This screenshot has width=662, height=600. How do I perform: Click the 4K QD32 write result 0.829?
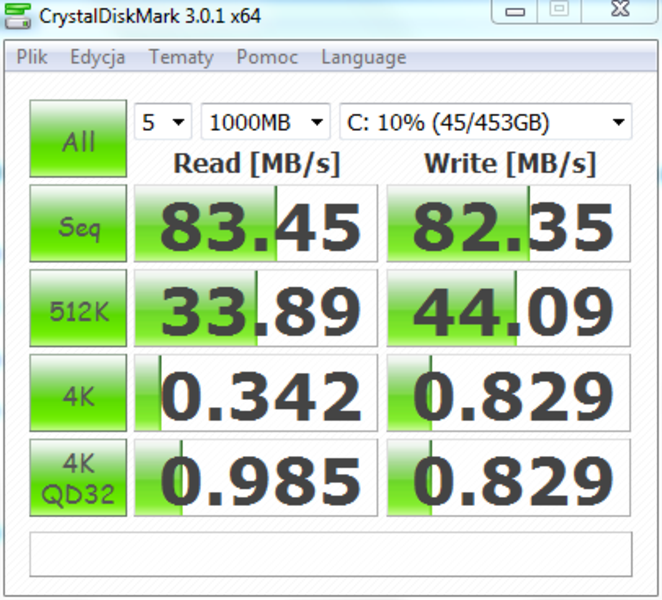tap(509, 478)
